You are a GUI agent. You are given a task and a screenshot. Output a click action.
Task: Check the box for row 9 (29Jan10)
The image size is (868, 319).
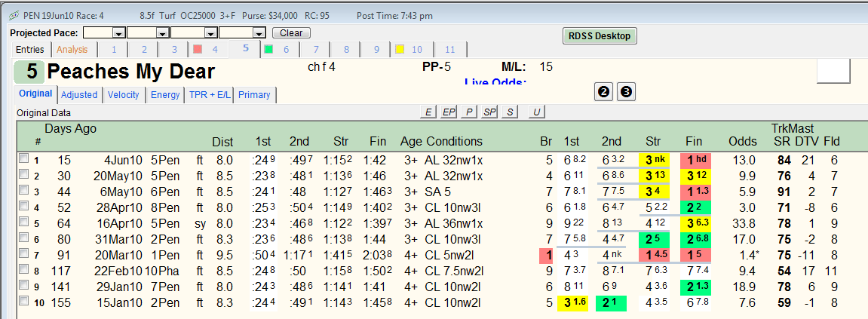(x=24, y=284)
